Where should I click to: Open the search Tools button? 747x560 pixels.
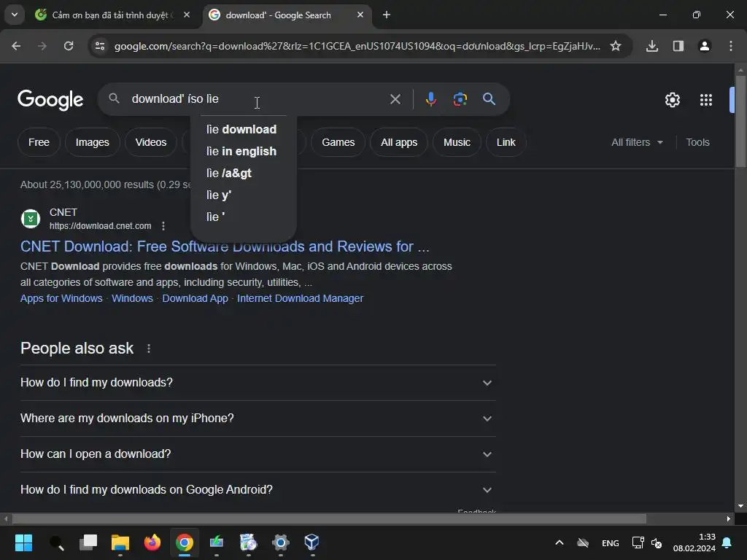(697, 142)
